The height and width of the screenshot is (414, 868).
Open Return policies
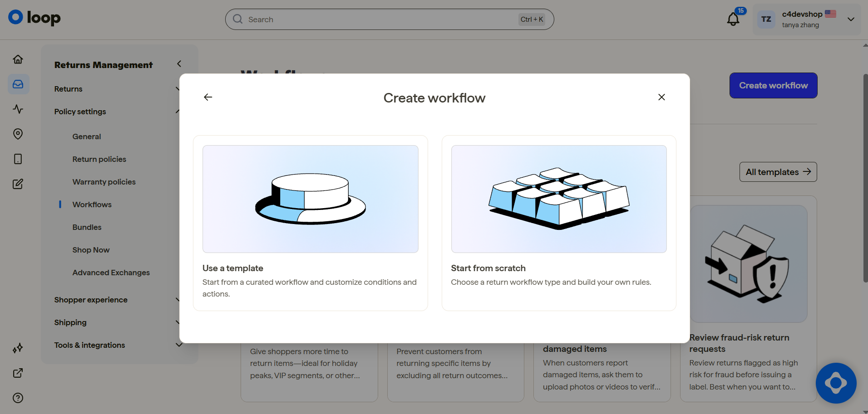[x=99, y=159]
